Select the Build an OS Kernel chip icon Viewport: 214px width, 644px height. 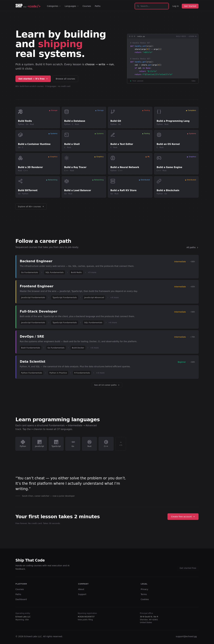click(x=159, y=135)
